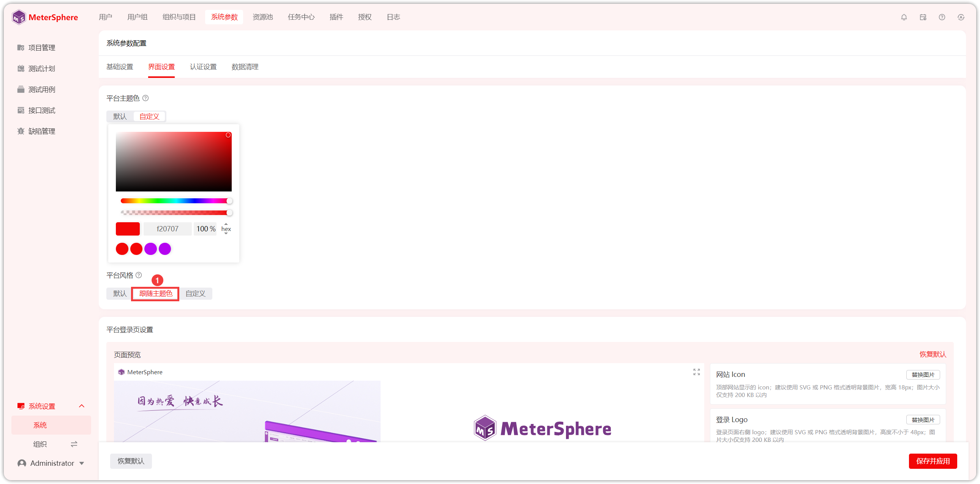980x484 pixels.
Task: Select 默认 for platform theme color
Action: 120,116
